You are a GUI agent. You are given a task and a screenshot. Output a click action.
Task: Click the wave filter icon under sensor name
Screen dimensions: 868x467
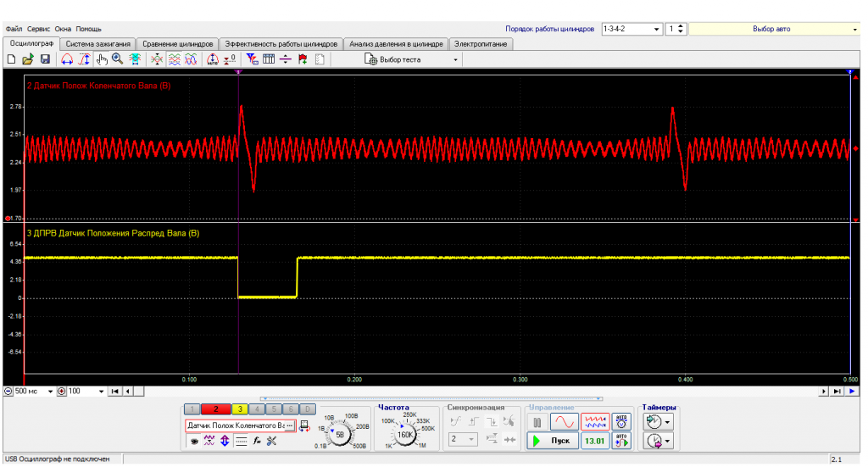pyautogui.click(x=209, y=441)
